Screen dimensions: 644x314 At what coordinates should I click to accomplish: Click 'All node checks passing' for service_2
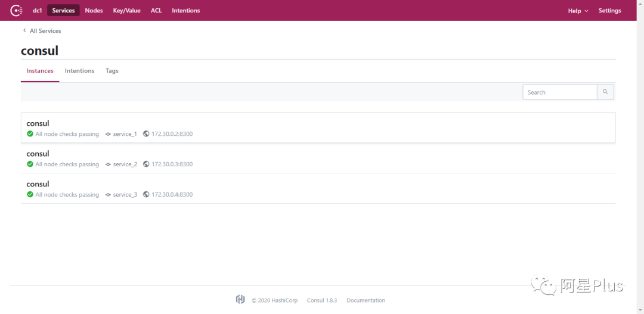[x=67, y=164]
